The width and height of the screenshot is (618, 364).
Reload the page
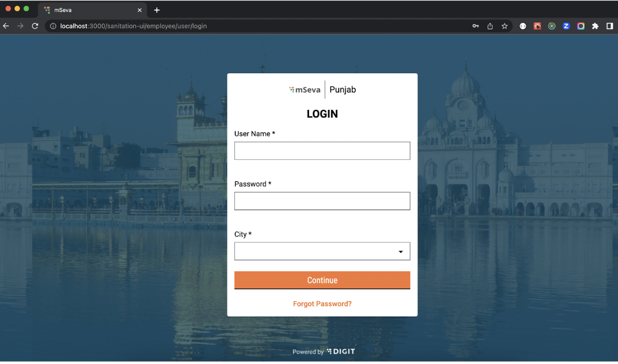tap(35, 26)
